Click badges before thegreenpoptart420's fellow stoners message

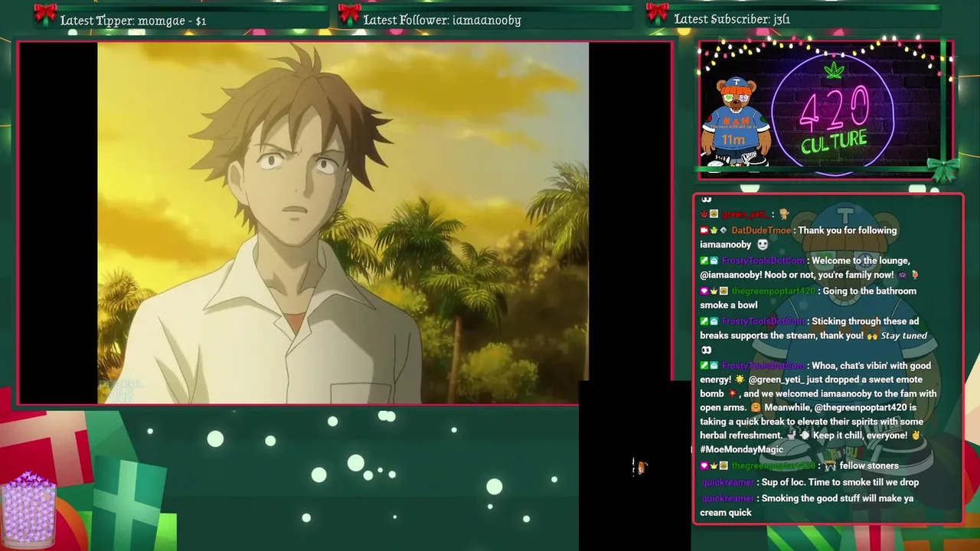coord(714,466)
